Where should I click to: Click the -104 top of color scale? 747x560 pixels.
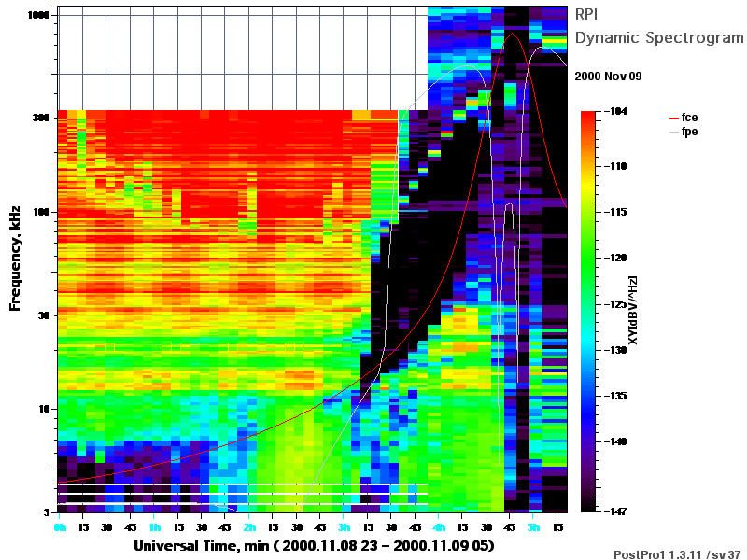point(616,111)
